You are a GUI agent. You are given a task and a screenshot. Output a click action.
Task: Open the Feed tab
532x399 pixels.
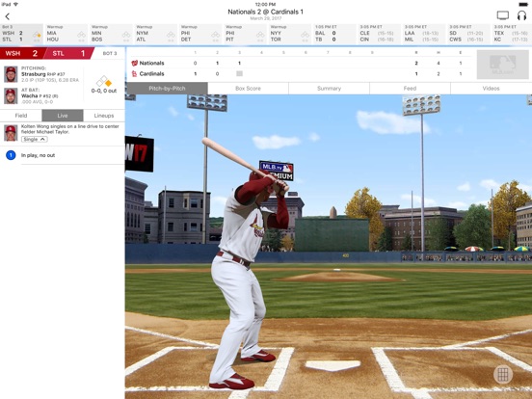click(410, 89)
